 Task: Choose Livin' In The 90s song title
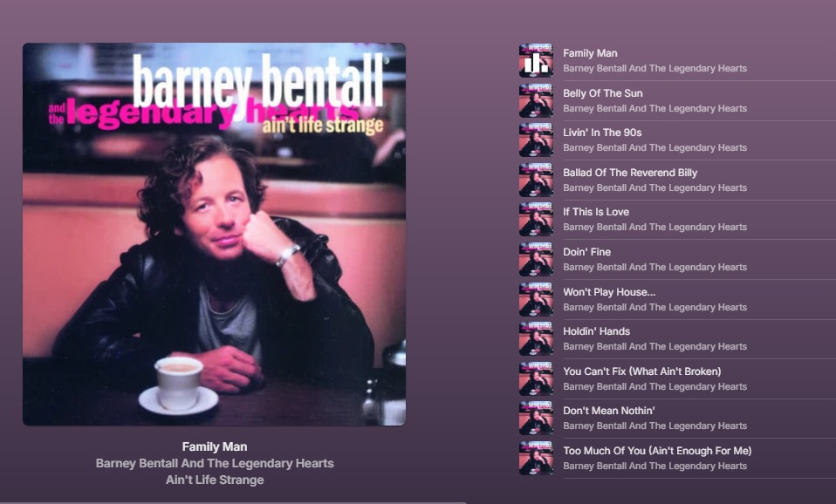click(x=602, y=133)
